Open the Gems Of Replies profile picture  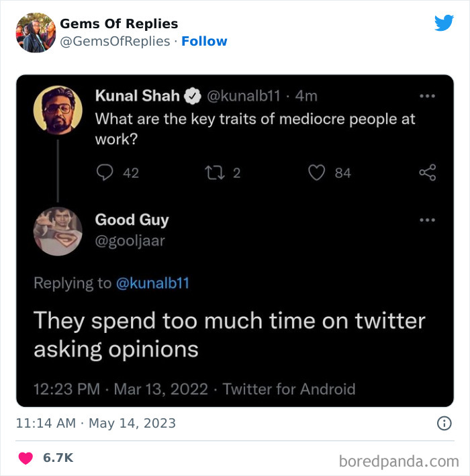click(36, 32)
